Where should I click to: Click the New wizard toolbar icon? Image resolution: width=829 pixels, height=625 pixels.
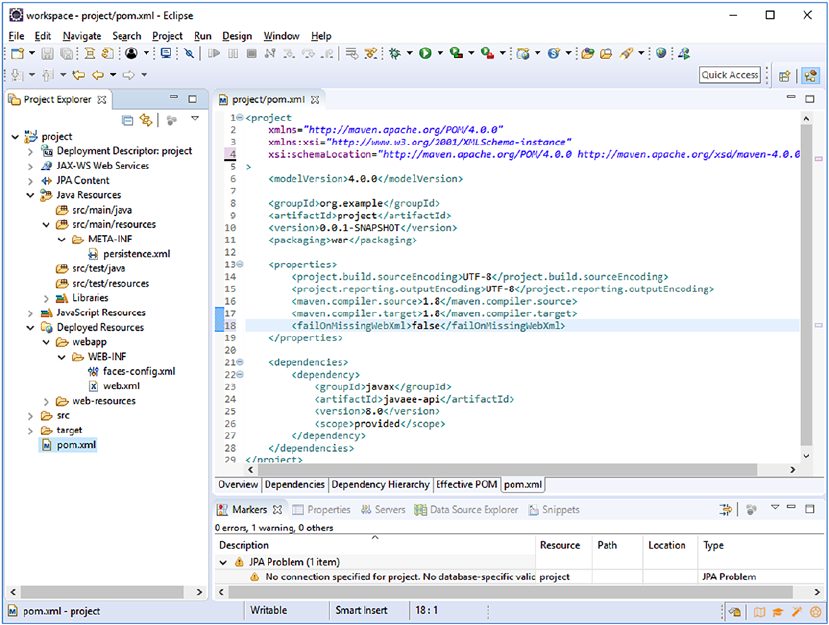17,53
